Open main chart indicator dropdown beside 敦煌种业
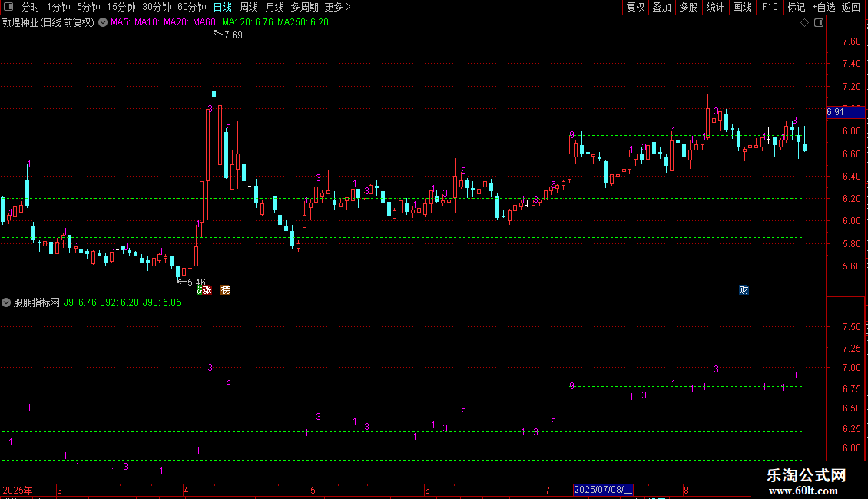 tap(103, 22)
